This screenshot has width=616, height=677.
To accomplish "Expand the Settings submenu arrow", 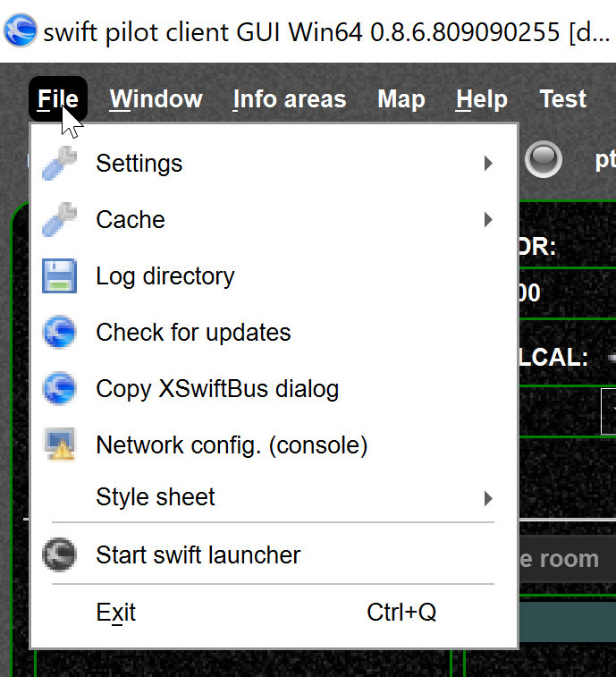I will [x=488, y=163].
